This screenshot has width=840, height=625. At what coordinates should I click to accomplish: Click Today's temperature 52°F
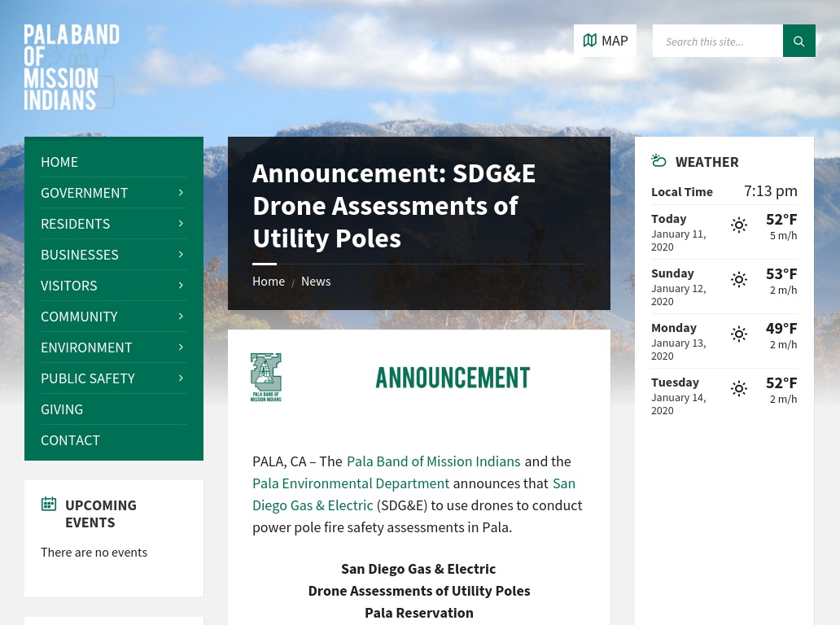point(781,220)
